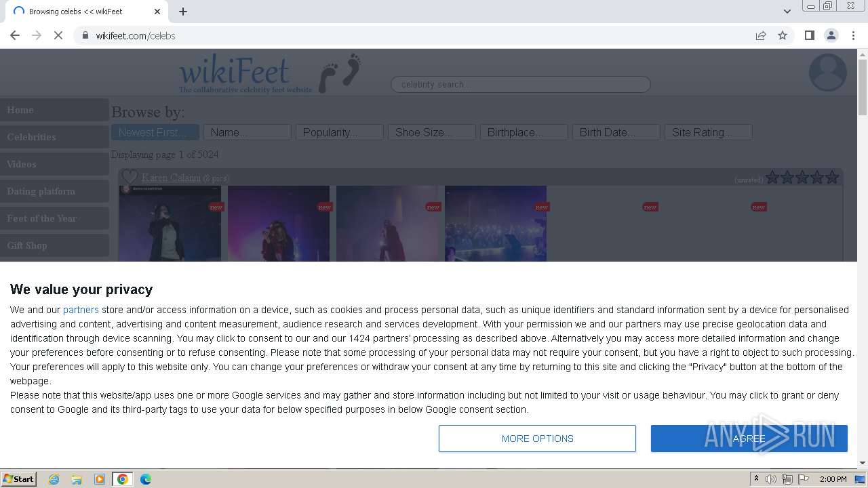This screenshot has width=868, height=488.
Task: Rate one star
Action: (x=772, y=178)
